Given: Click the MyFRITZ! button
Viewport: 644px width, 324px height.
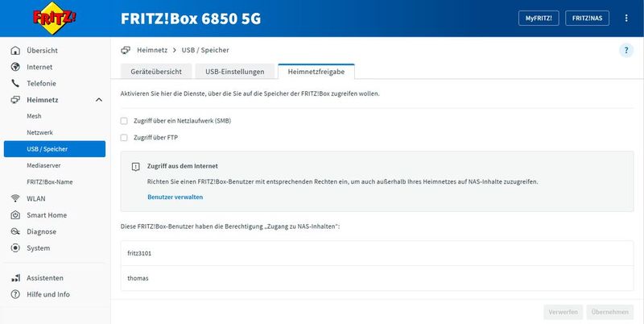Looking at the screenshot, I should tap(539, 18).
